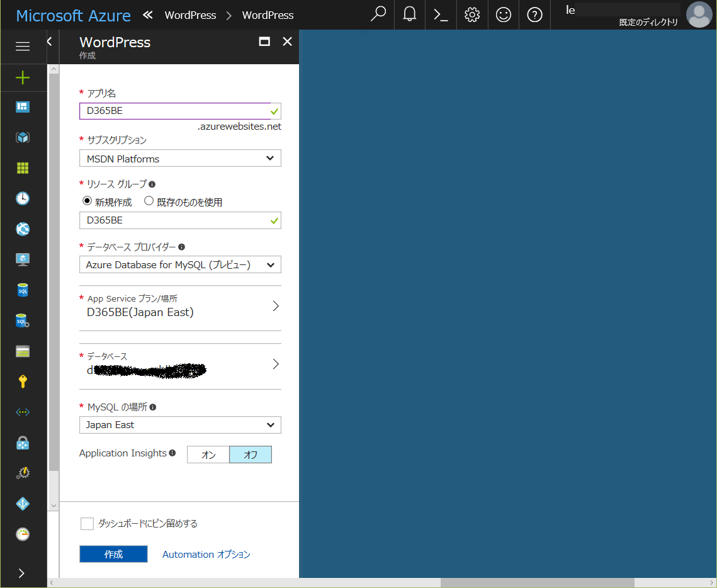The height and width of the screenshot is (588, 717).
Task: Click the リソース グループ name input field
Action: pos(180,220)
